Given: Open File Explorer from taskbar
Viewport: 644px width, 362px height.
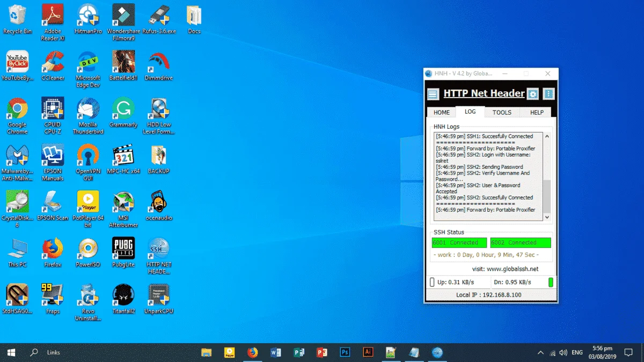Looking at the screenshot, I should click(x=206, y=352).
